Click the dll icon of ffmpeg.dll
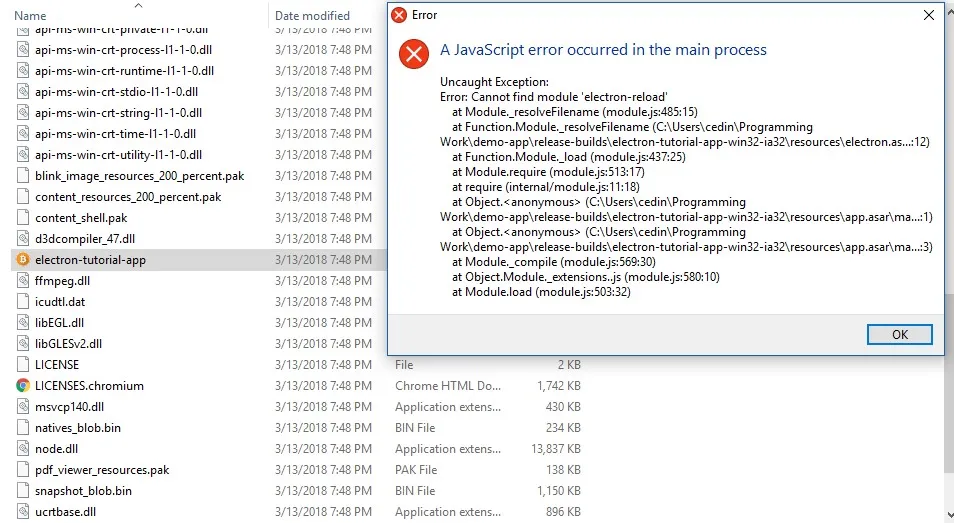Viewport: 954px width, 523px height. tap(23, 281)
